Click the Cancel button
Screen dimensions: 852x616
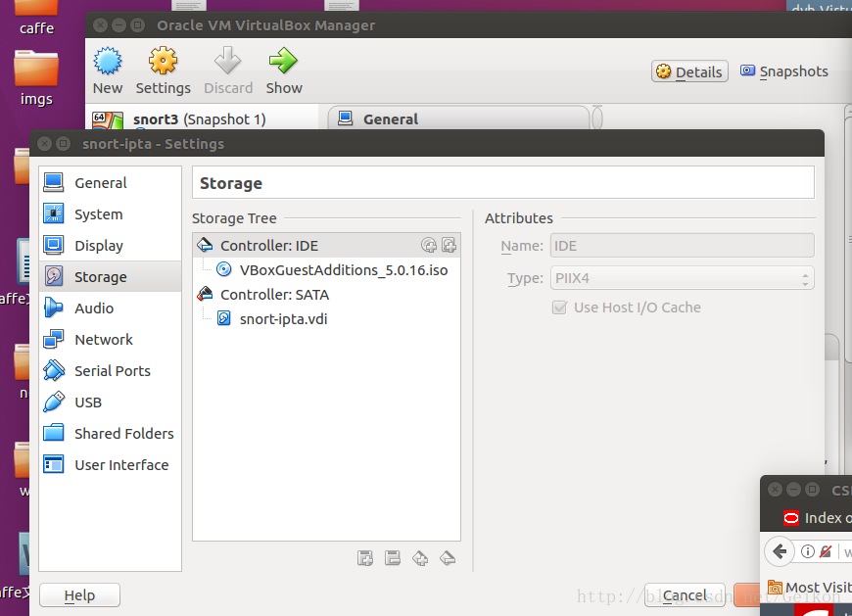tap(686, 595)
